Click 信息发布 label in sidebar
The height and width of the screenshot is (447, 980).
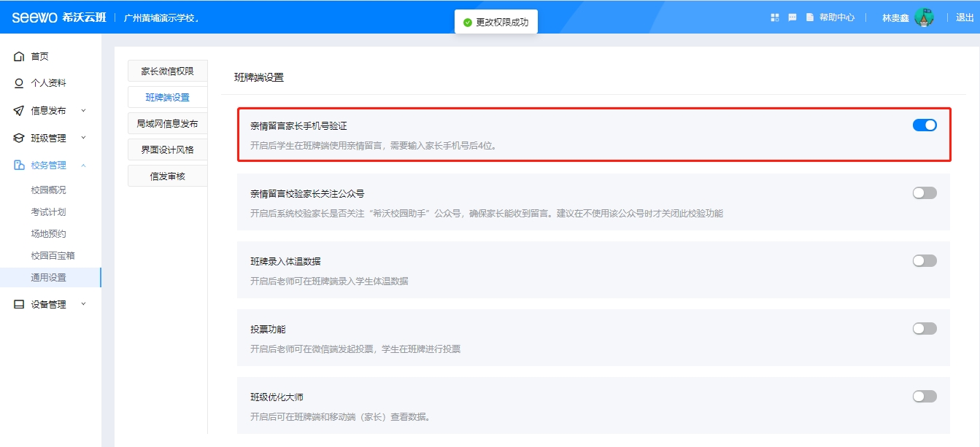48,111
